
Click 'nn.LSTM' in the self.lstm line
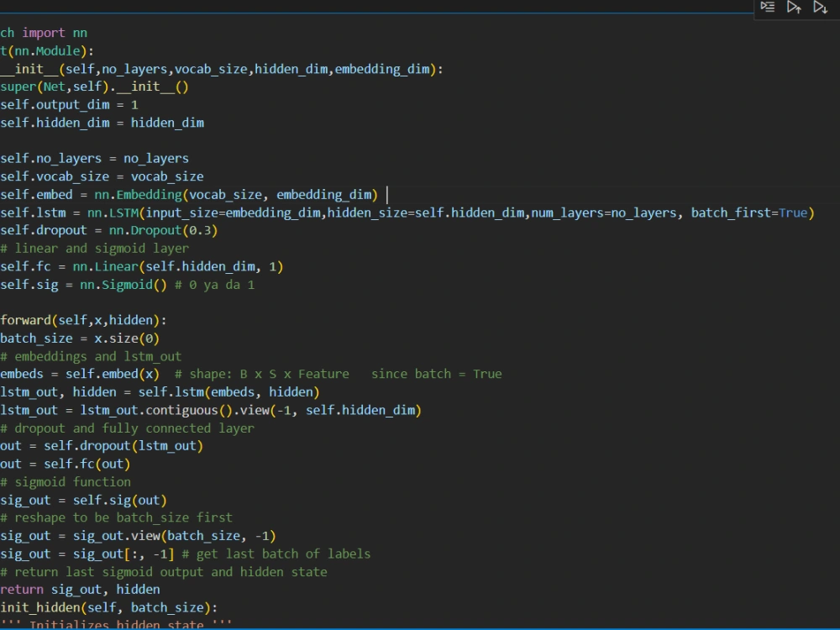point(113,213)
